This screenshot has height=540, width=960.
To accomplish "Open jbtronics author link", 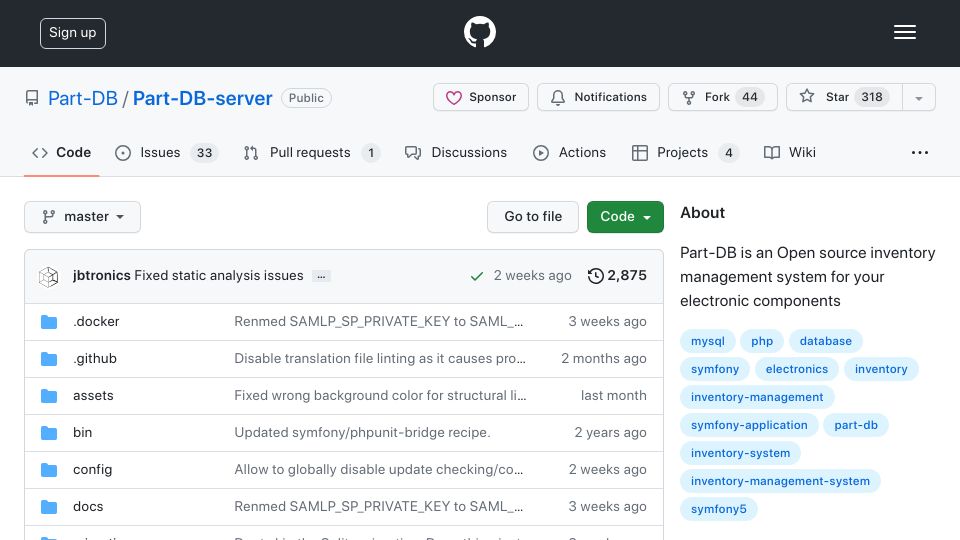I will click(x=102, y=276).
